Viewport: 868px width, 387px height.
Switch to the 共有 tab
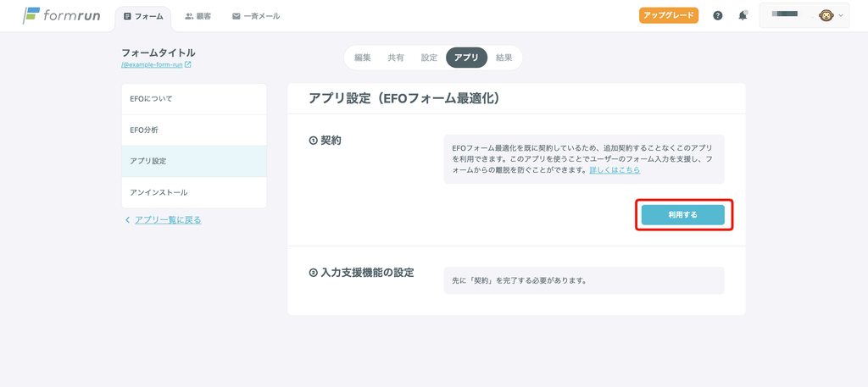click(x=396, y=58)
